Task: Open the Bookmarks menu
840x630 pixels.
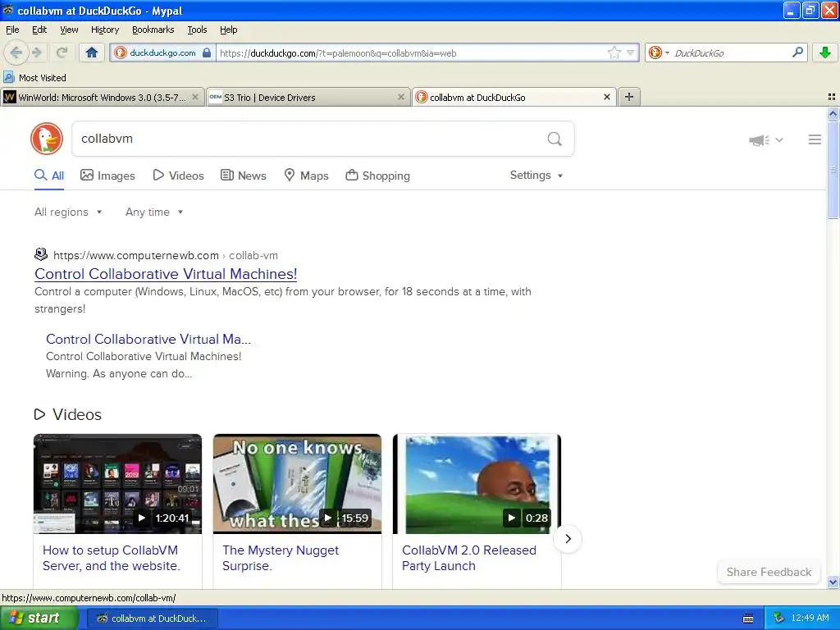Action: click(x=153, y=30)
